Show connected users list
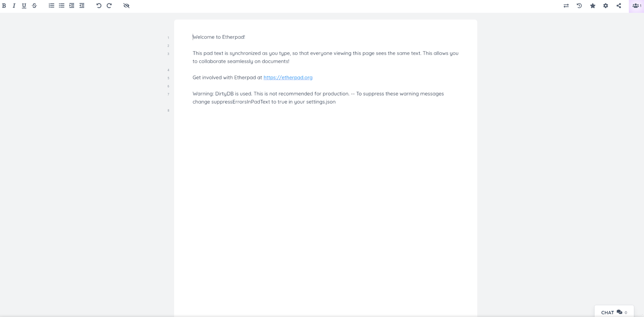The height and width of the screenshot is (317, 644). [636, 6]
